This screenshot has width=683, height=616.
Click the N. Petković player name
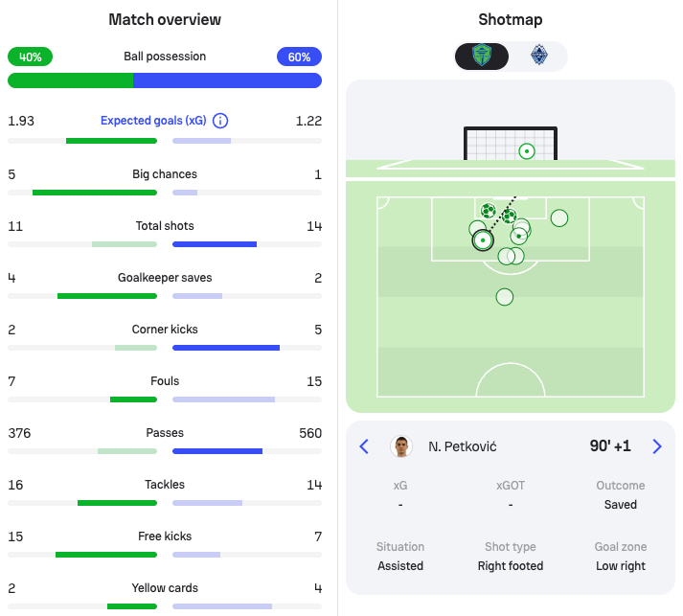[x=462, y=446]
